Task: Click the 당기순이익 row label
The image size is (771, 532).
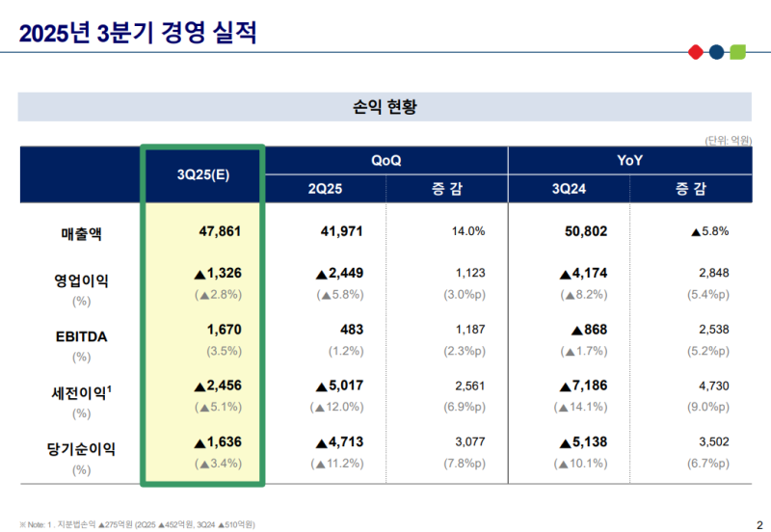Action: (x=81, y=448)
